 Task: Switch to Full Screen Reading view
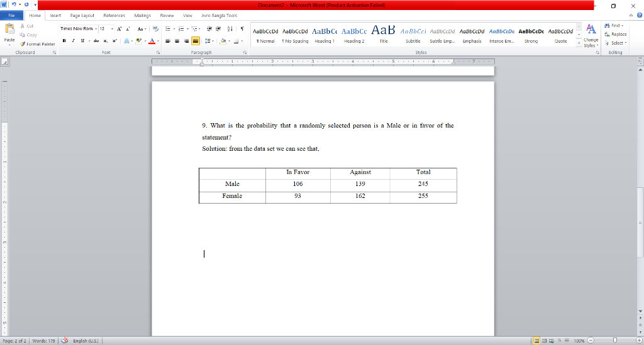(x=544, y=341)
